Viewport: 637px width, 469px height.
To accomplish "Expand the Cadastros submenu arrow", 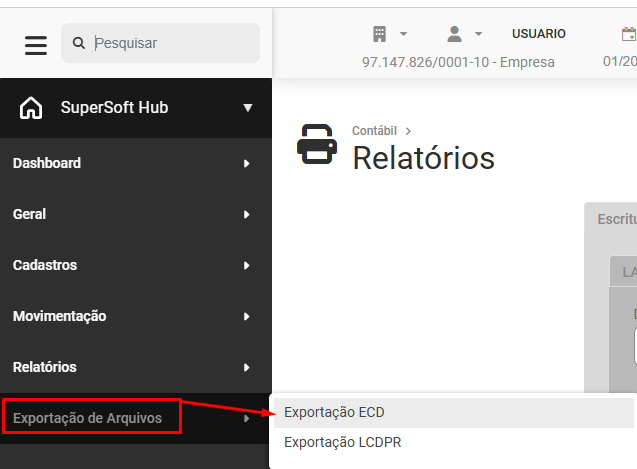I will point(247,265).
